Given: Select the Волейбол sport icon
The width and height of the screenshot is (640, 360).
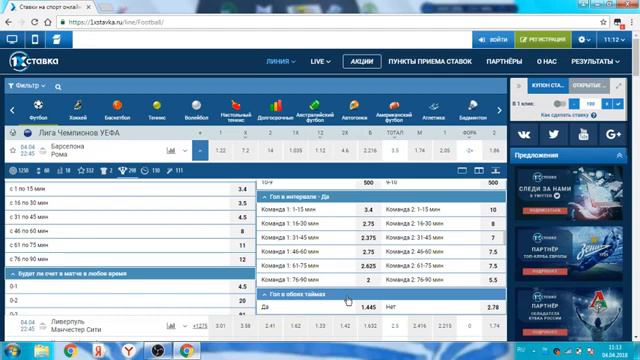Looking at the screenshot, I should tap(196, 110).
